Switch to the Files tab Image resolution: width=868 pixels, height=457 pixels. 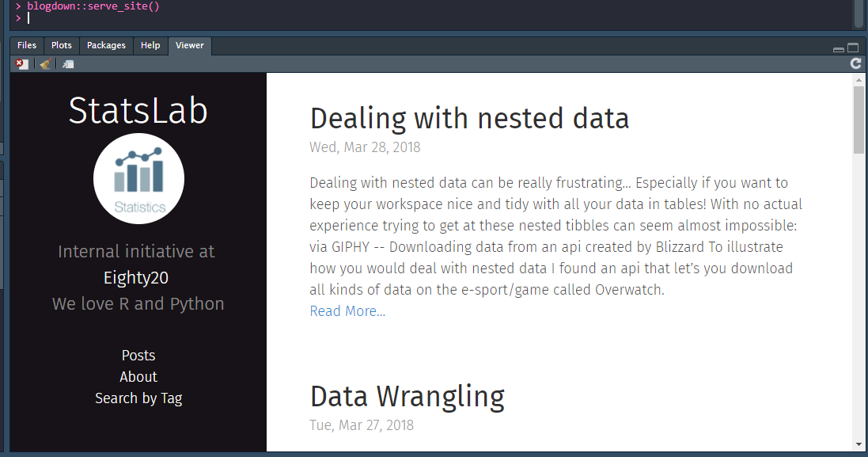pyautogui.click(x=27, y=45)
